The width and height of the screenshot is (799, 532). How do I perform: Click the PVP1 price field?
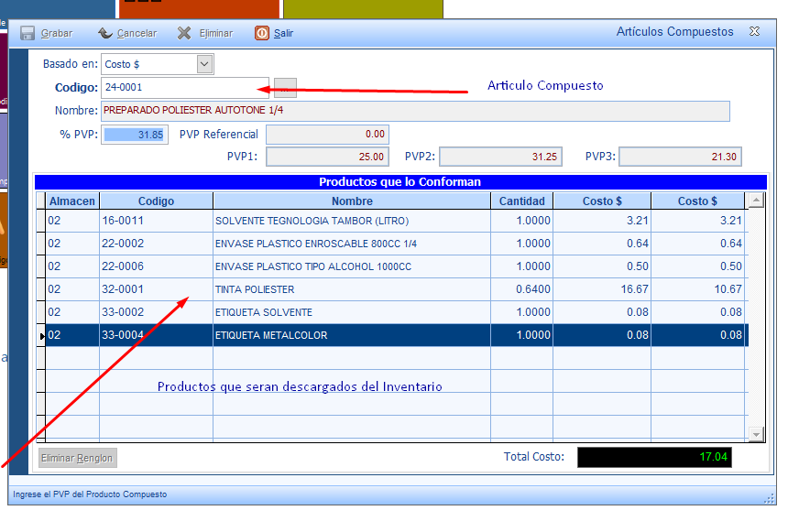click(326, 157)
